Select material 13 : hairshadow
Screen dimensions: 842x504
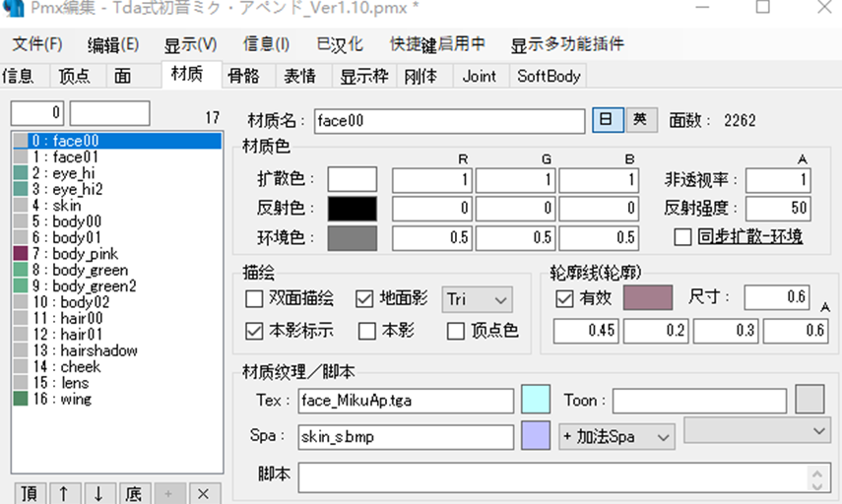(117, 350)
